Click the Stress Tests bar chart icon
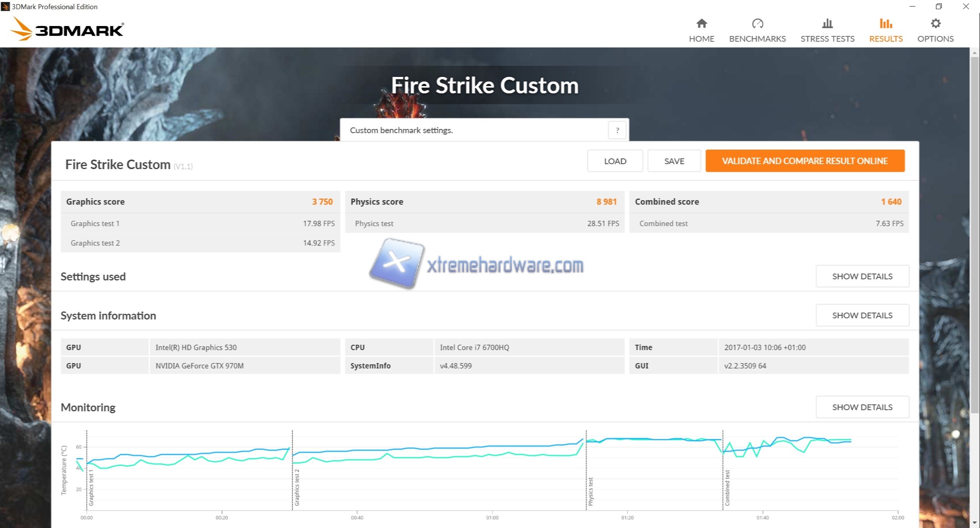The width and height of the screenshot is (980, 528). 827,24
